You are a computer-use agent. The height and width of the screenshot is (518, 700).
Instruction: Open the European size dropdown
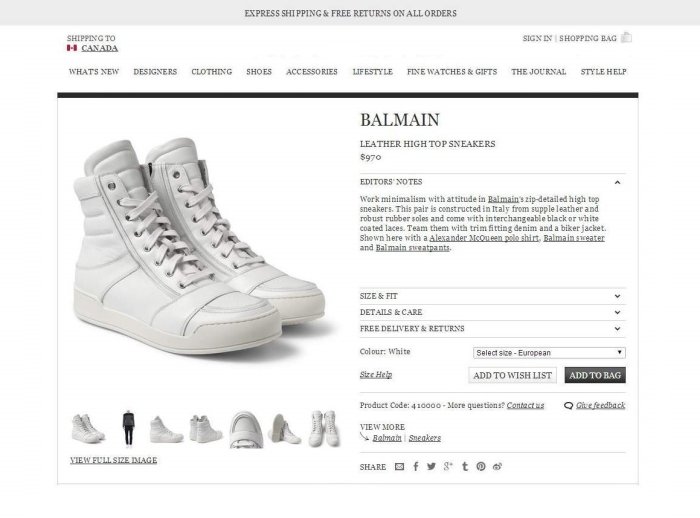(549, 352)
